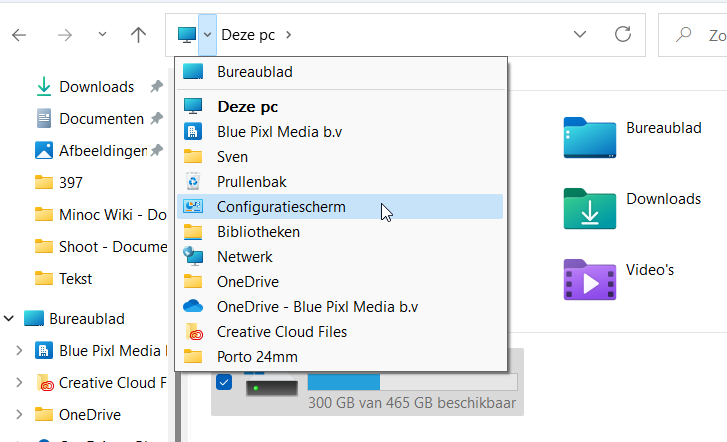Refresh the current folder view

[x=623, y=34]
